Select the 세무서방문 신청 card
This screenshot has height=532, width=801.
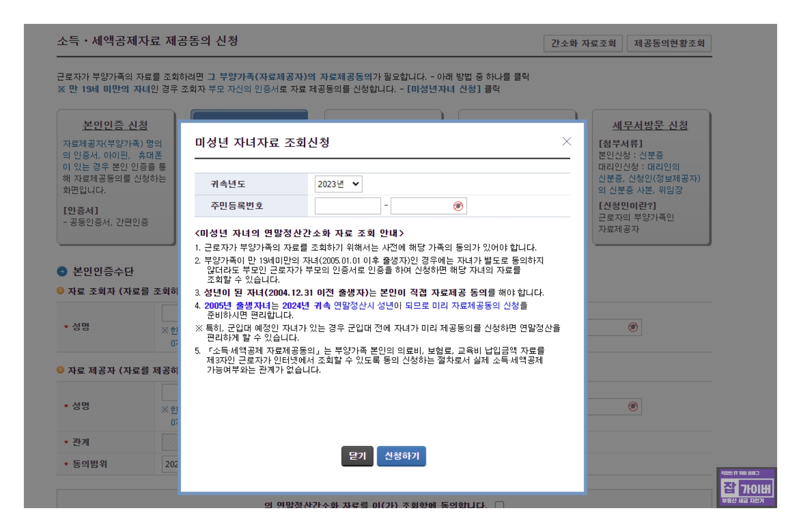(650, 176)
